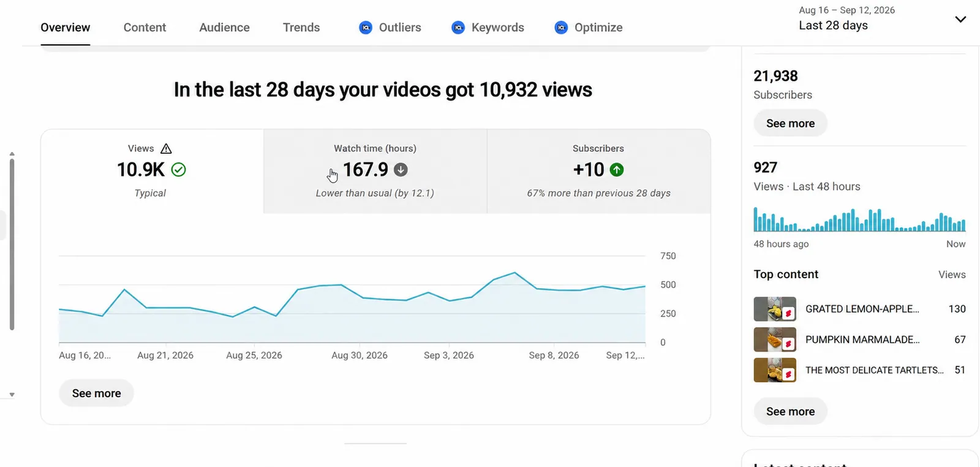Click the green up-arrow beside +10

[x=617, y=170]
